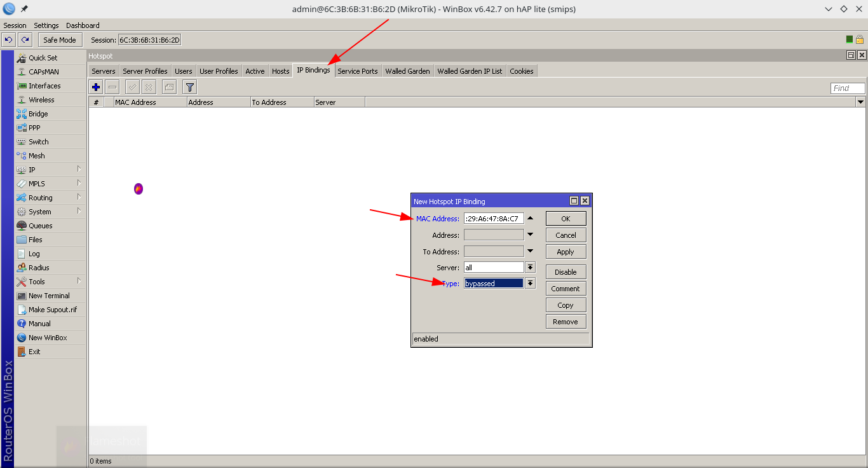Click the Session address field
The width and height of the screenshot is (868, 468).
[150, 40]
